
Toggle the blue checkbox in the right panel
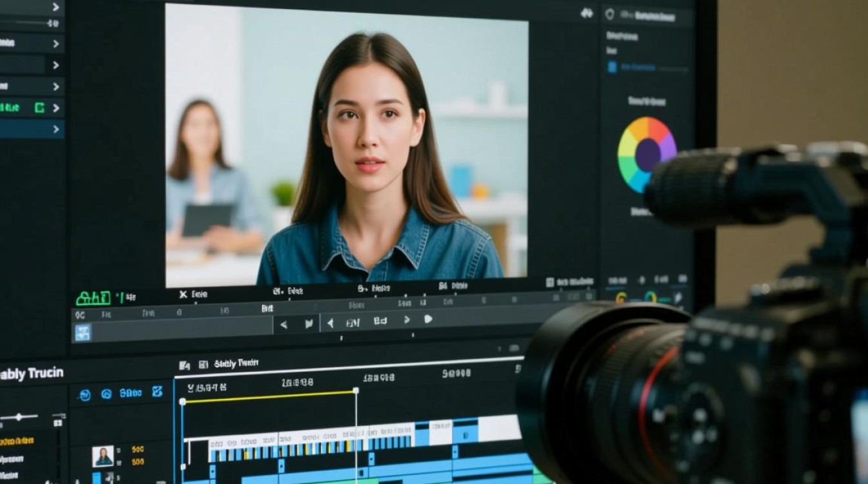[612, 66]
